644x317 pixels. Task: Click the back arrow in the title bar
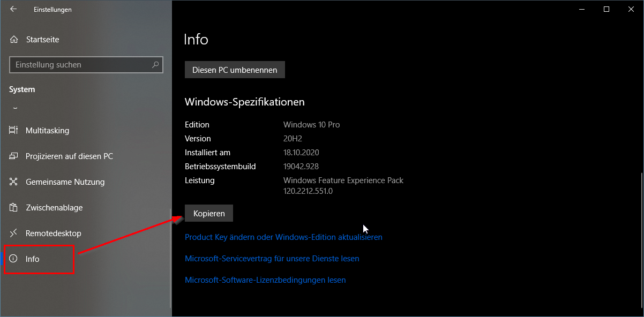coord(13,9)
